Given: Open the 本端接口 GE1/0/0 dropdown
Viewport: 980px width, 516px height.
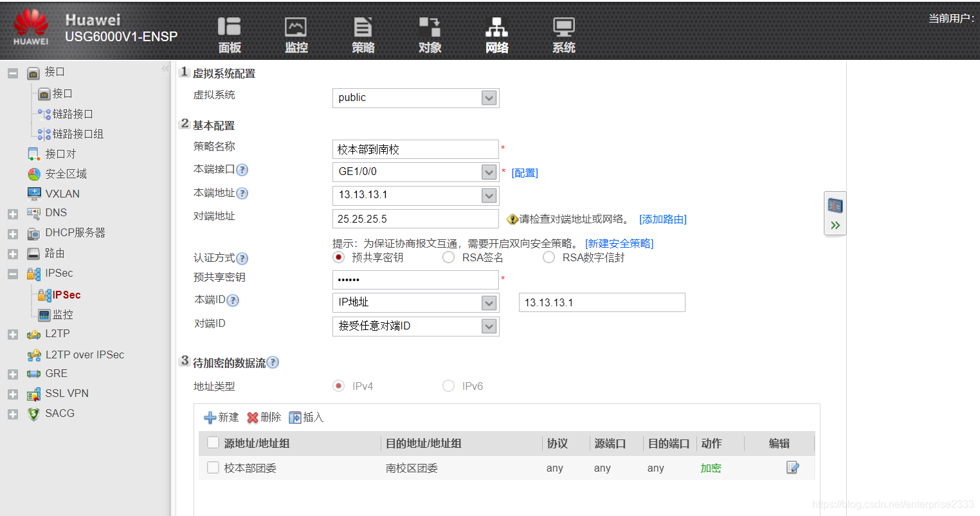Looking at the screenshot, I should pyautogui.click(x=415, y=172).
